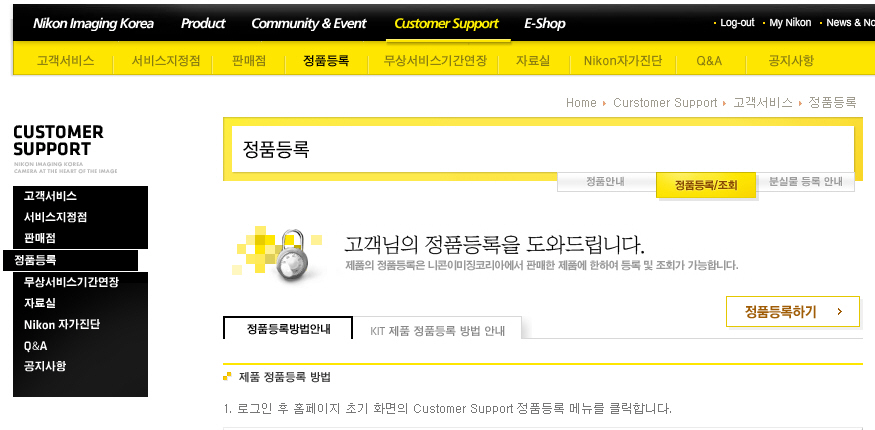Open the Product top menu

click(x=203, y=23)
